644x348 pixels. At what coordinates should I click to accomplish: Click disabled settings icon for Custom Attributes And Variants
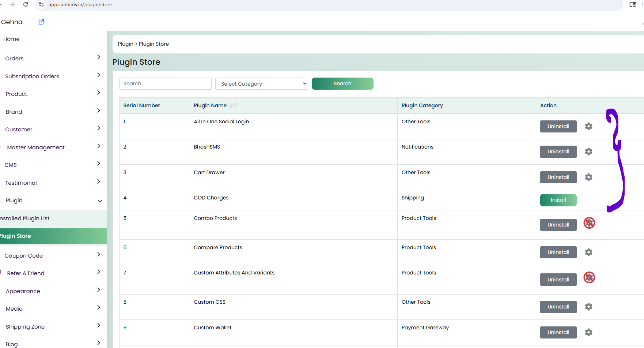589,277
